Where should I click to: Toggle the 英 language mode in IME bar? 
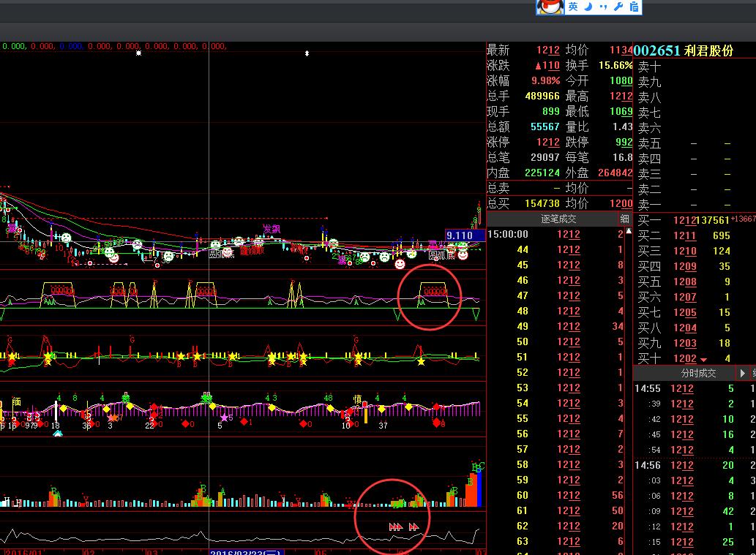pos(573,7)
